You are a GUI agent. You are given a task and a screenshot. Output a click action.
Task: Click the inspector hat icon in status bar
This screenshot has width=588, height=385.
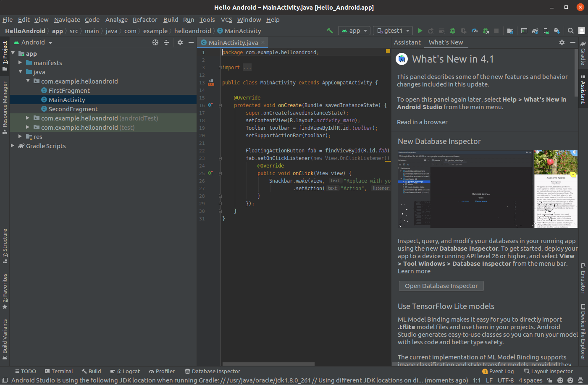(581, 380)
